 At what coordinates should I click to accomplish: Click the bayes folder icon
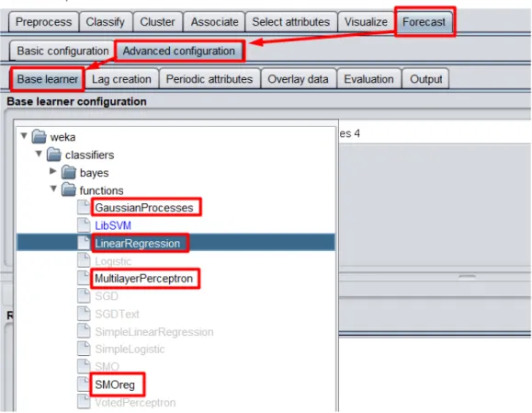(x=69, y=172)
